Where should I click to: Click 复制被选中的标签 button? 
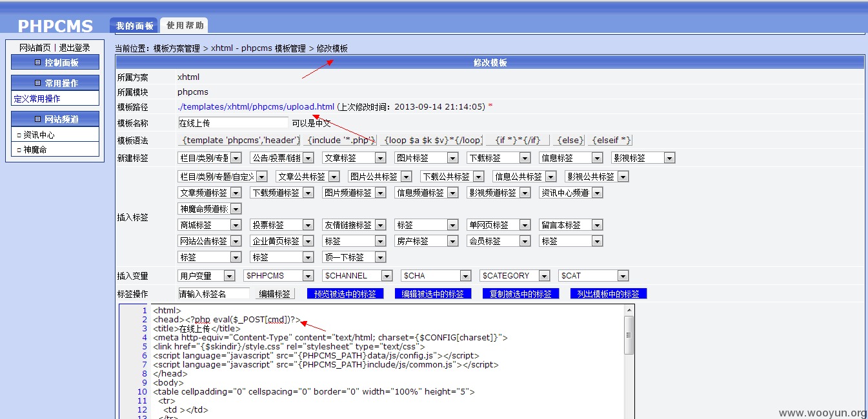tap(521, 294)
